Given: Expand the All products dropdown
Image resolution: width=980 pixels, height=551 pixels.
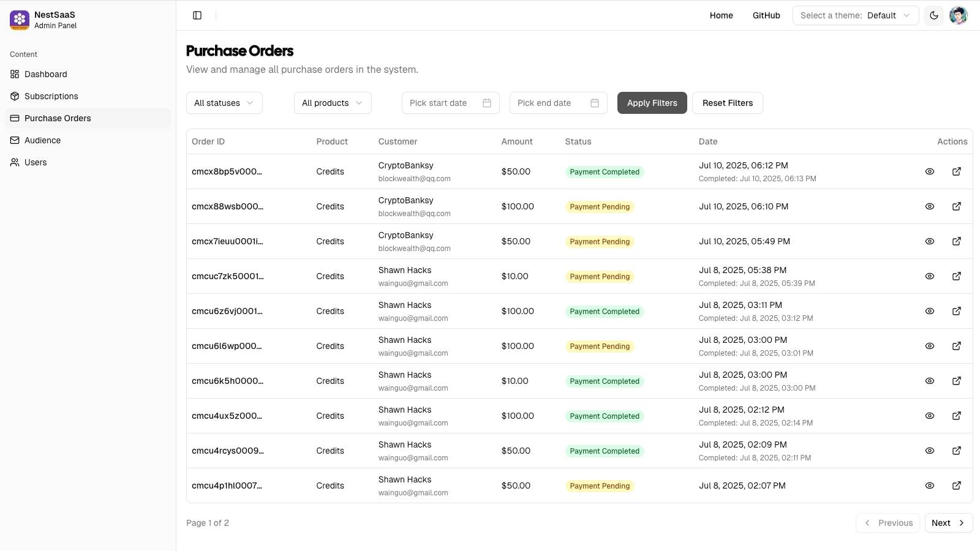Looking at the screenshot, I should click(332, 103).
